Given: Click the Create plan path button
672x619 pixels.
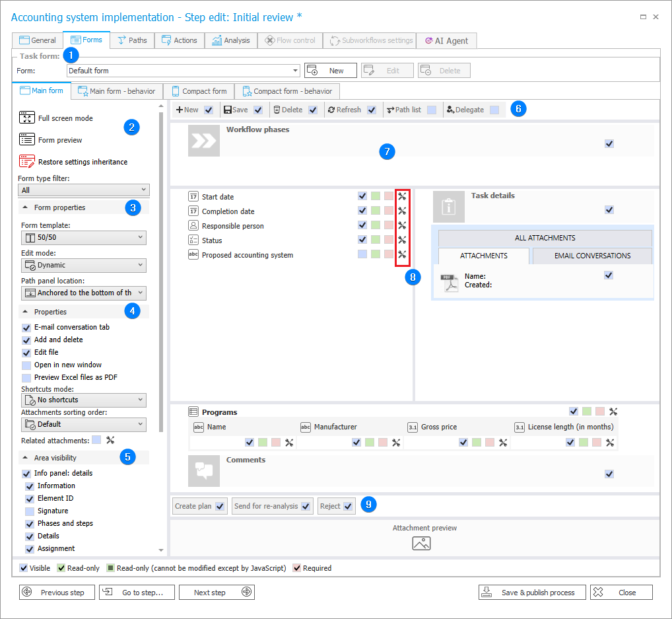Looking at the screenshot, I should tap(200, 506).
